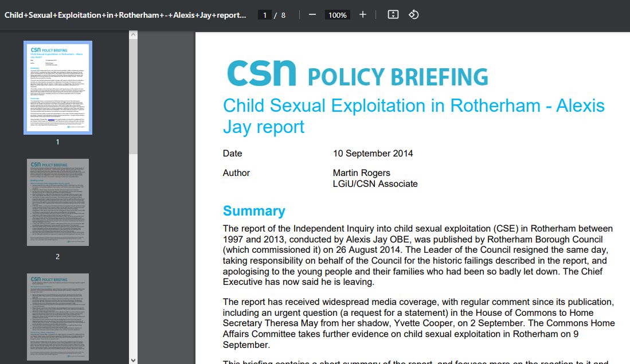Click the fit to page icon

coord(393,15)
